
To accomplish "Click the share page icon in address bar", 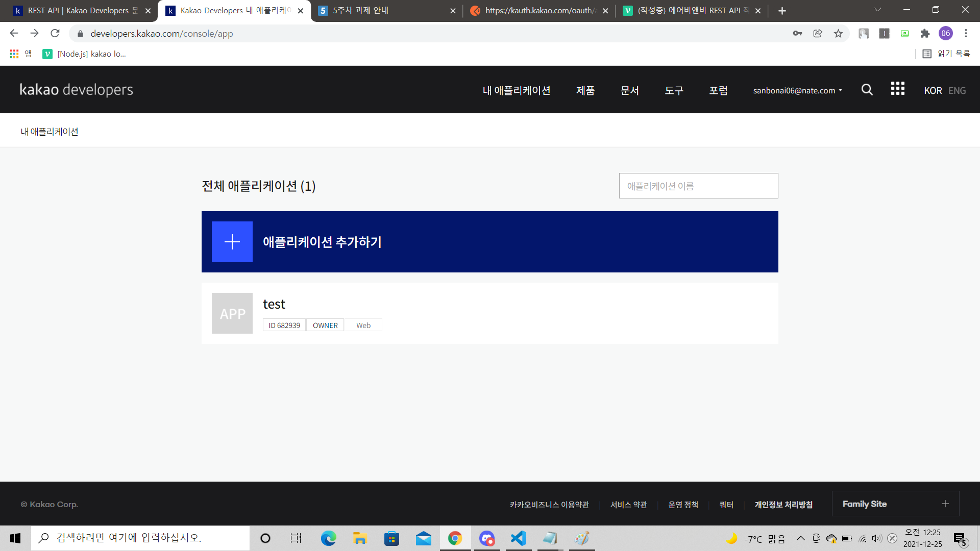I will [818, 34].
